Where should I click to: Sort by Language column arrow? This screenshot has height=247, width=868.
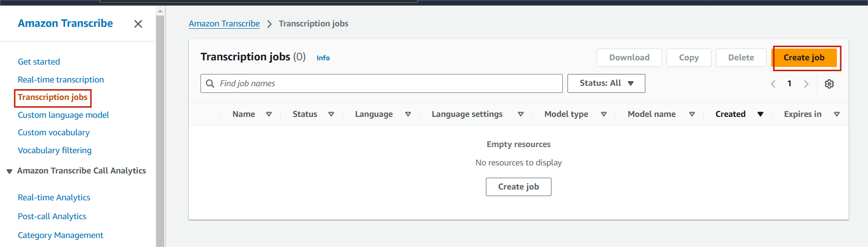pyautogui.click(x=408, y=114)
